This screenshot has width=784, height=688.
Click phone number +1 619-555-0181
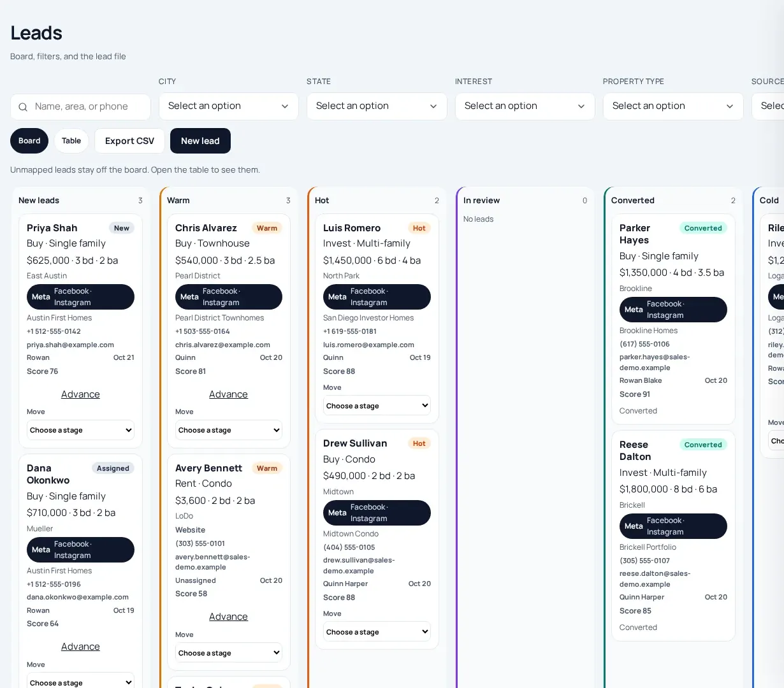[x=350, y=331]
